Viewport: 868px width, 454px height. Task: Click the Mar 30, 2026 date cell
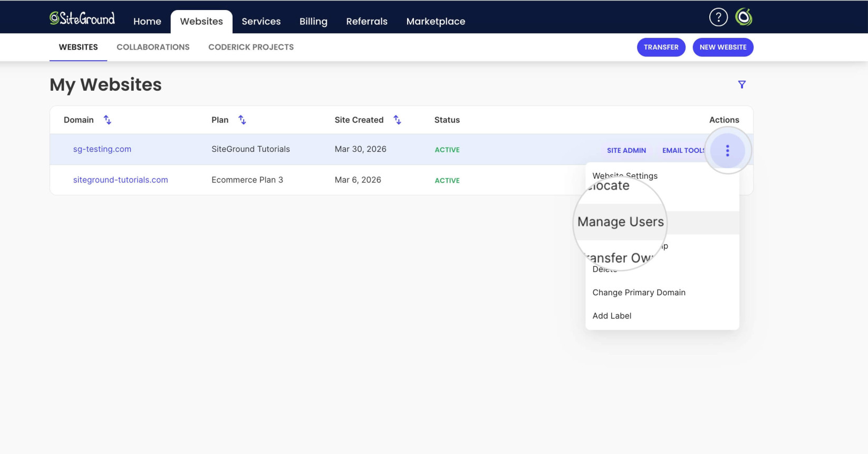(x=360, y=149)
